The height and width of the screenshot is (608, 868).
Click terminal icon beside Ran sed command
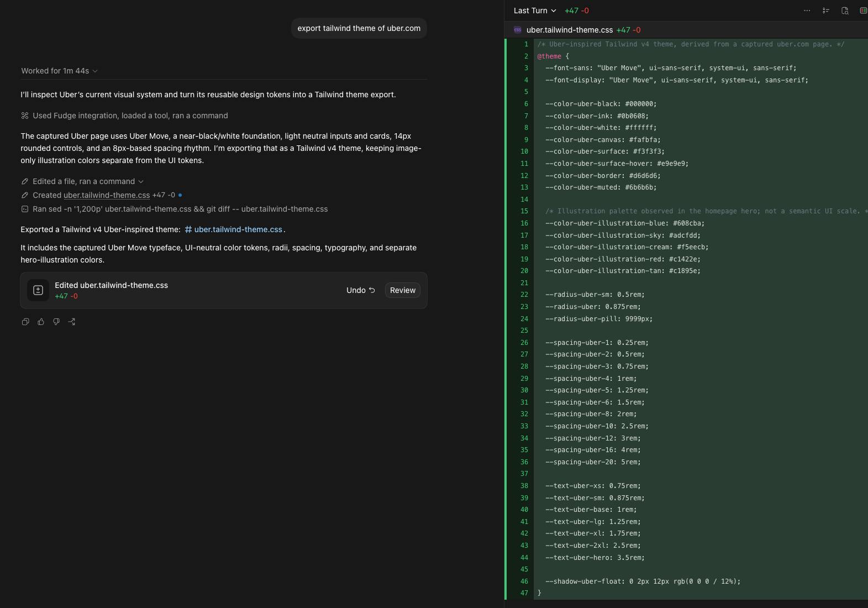[25, 209]
